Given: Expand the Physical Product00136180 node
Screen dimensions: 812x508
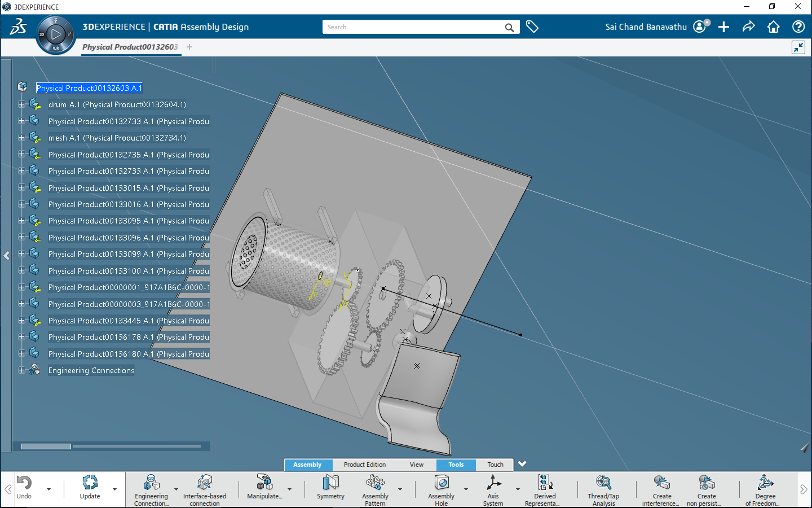Looking at the screenshot, I should [x=21, y=353].
